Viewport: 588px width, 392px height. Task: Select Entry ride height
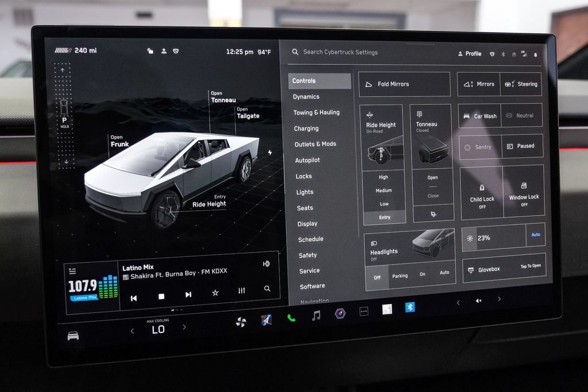point(385,218)
